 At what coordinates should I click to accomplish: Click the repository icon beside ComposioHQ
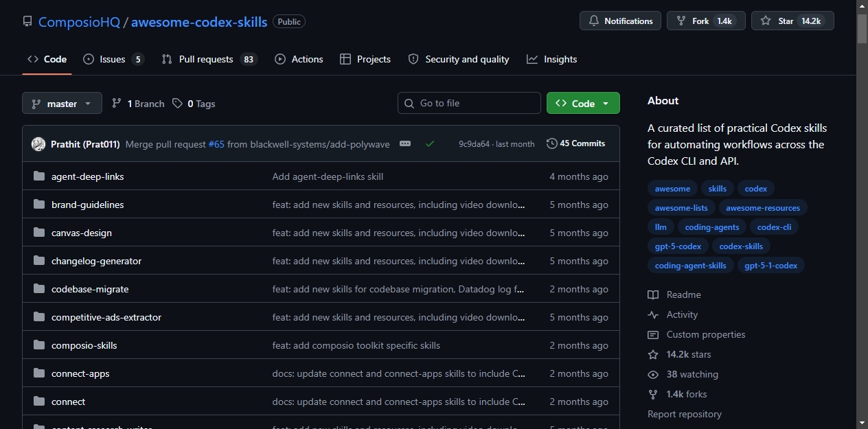point(27,21)
